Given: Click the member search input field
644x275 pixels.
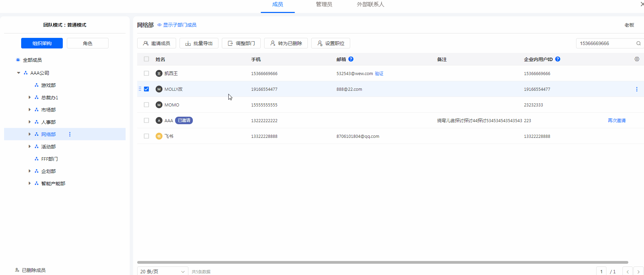Looking at the screenshot, I should (x=605, y=43).
